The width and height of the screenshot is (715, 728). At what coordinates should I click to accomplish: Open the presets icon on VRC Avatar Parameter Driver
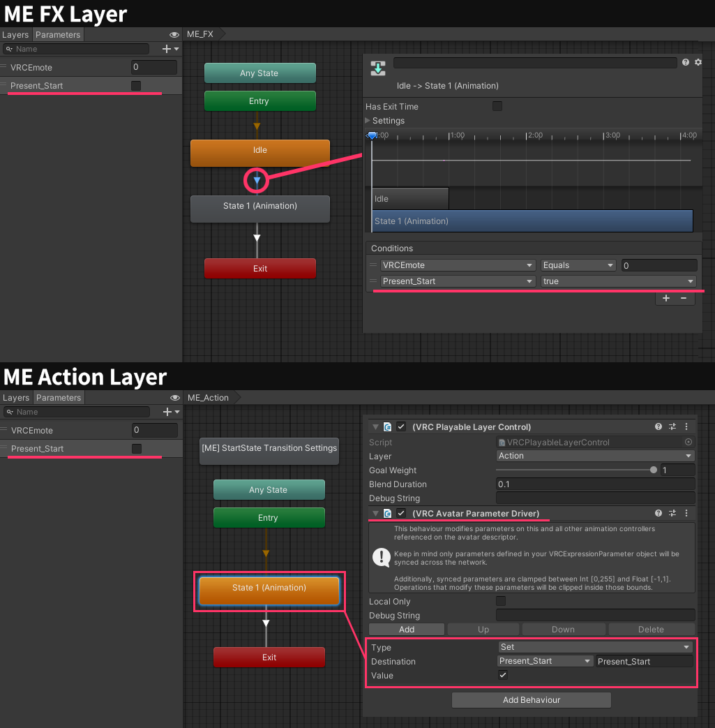tap(672, 513)
